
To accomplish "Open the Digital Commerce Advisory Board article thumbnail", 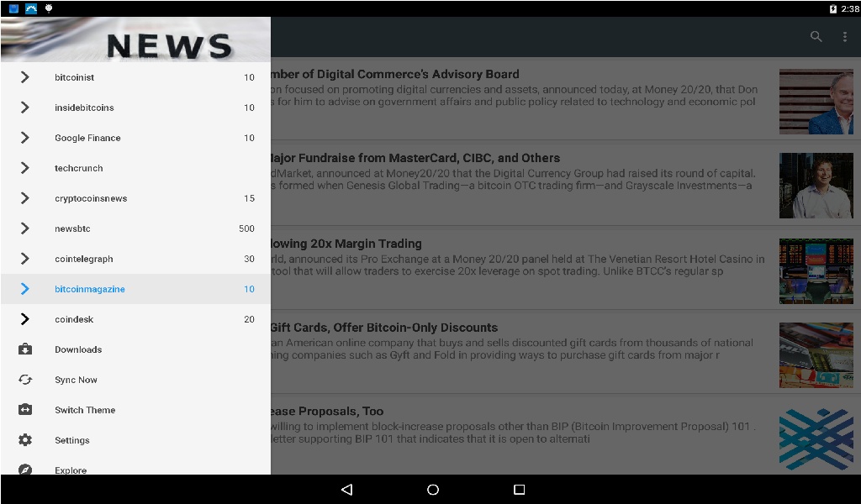I will 816,102.
